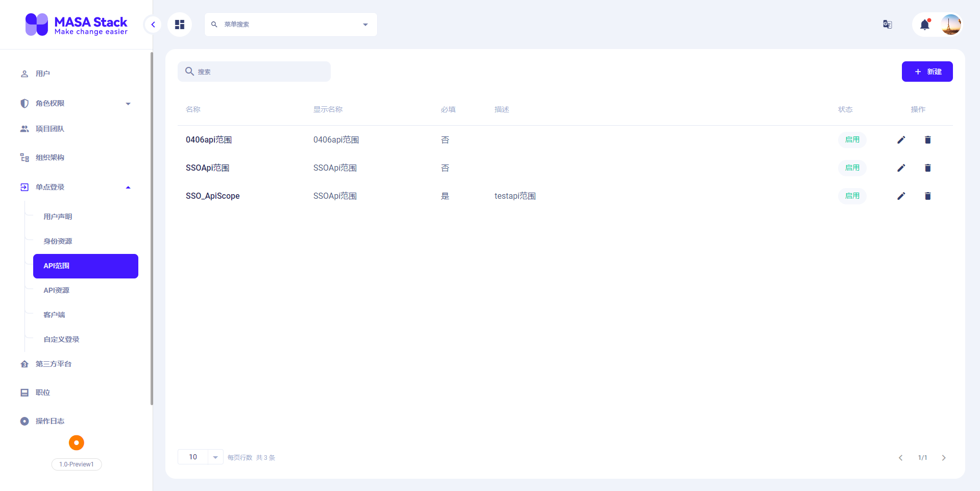980x491 pixels.
Task: Select the 组织架构 sidebar icon
Action: coord(24,157)
